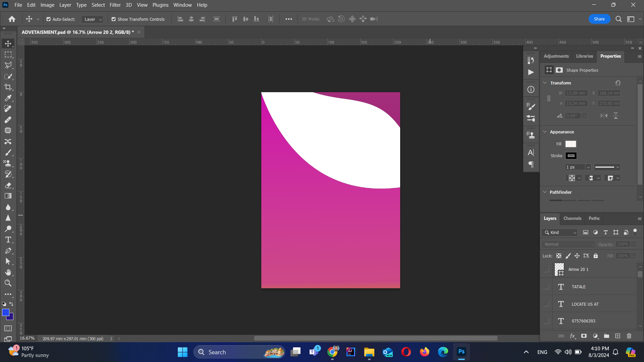
Task: Select the Spot Healing Brush tool
Action: pyautogui.click(x=8, y=109)
